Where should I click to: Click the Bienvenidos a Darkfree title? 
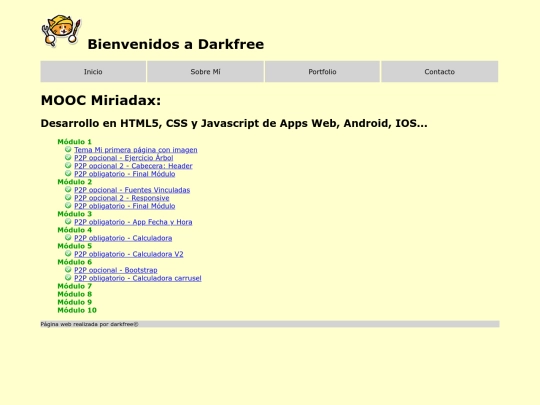click(x=176, y=44)
